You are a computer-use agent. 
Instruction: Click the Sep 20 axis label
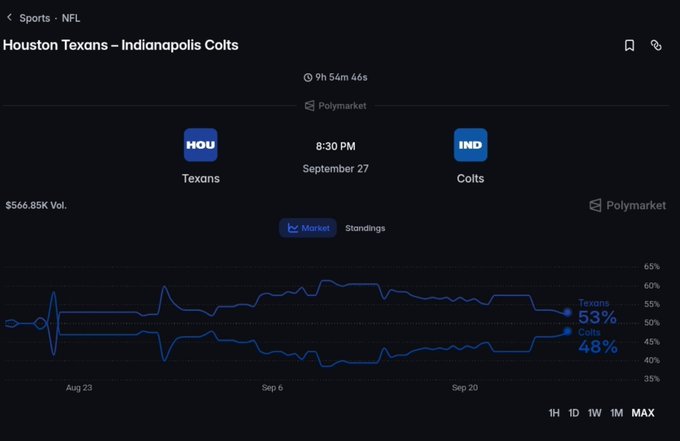tap(465, 388)
